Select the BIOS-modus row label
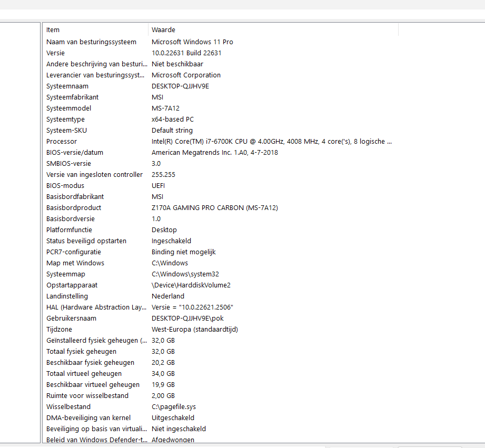Viewport: 485px width, 448px height. 65,186
